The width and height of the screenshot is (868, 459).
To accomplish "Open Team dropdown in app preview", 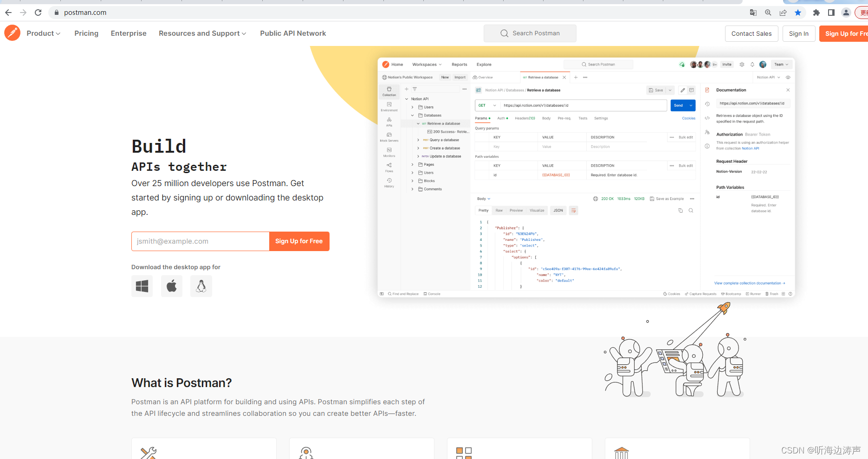I will [781, 65].
